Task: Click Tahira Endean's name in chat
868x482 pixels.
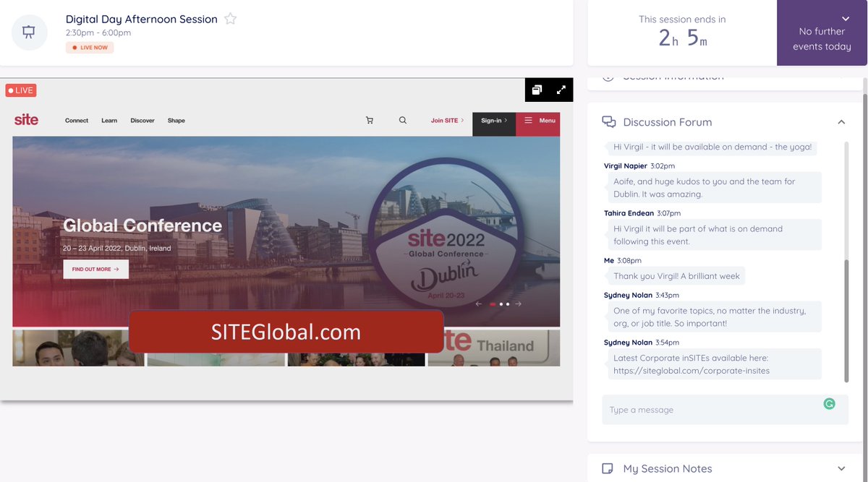Action: (x=629, y=213)
